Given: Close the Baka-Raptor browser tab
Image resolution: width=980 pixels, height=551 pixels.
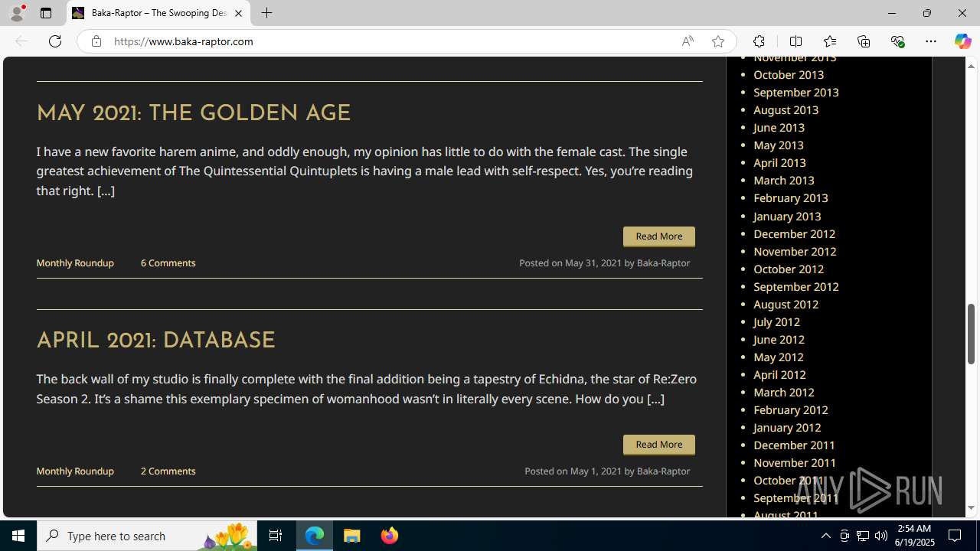Looking at the screenshot, I should (x=238, y=13).
